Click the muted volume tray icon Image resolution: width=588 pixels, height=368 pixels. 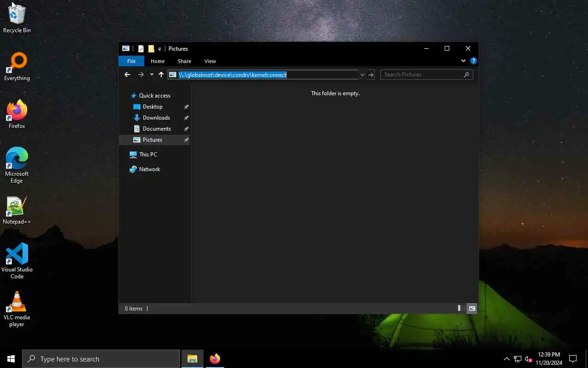pos(528,359)
